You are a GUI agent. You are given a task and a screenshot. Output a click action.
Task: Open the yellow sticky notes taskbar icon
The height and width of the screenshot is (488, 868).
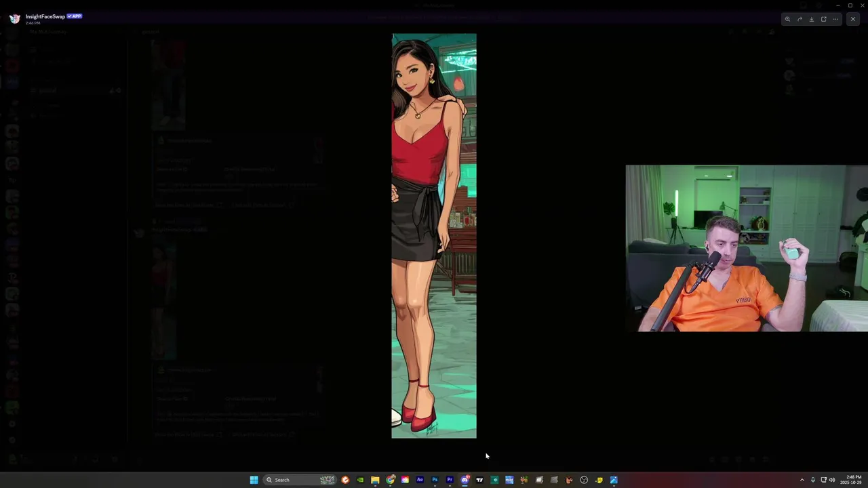tap(599, 480)
